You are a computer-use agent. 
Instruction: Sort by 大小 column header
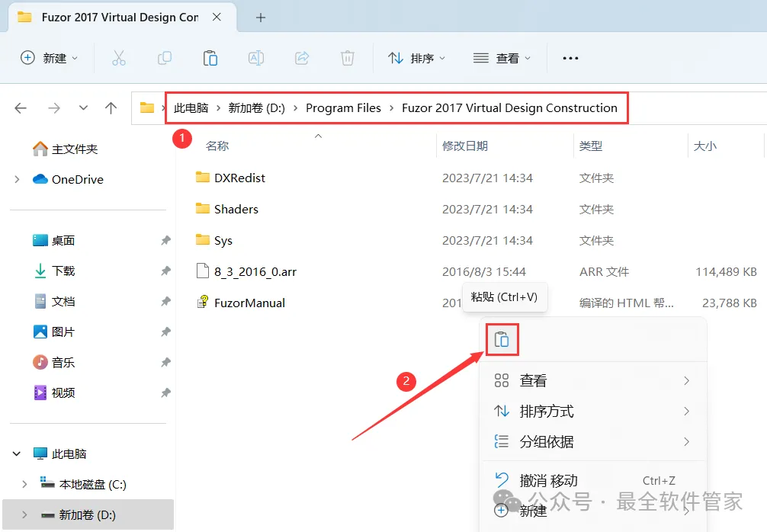pos(705,146)
